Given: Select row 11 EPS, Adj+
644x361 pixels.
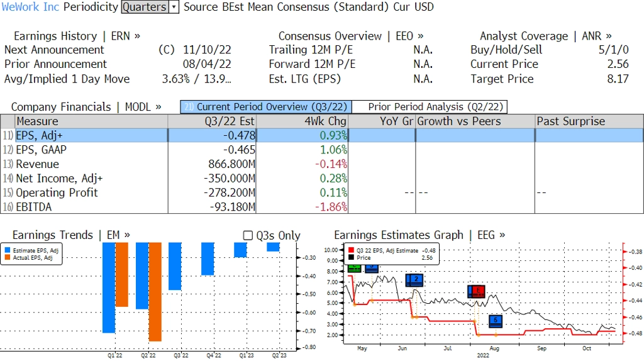Looking at the screenshot, I should (322, 135).
